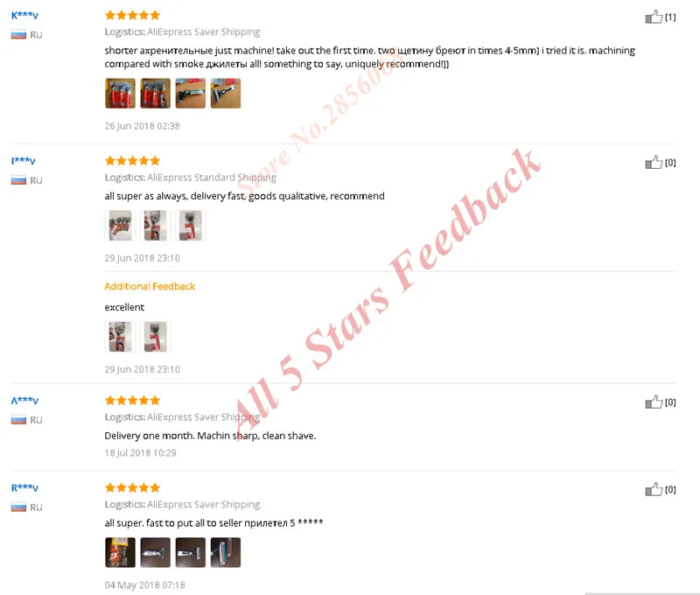Mark A***v's review as helpful
This screenshot has width=700, height=595.
coord(654,402)
